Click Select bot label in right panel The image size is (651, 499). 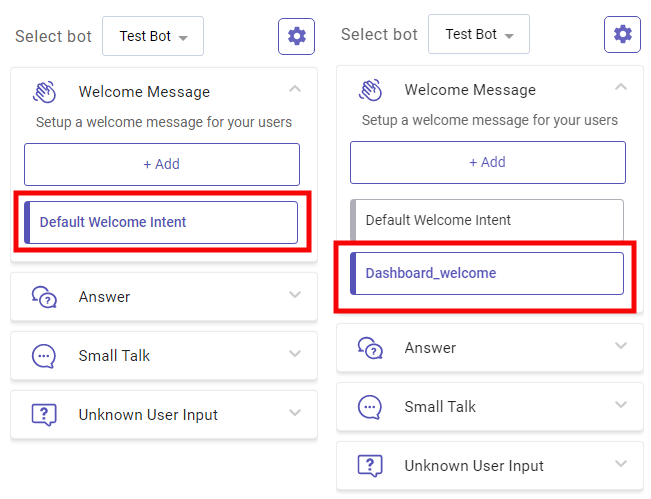tap(379, 34)
